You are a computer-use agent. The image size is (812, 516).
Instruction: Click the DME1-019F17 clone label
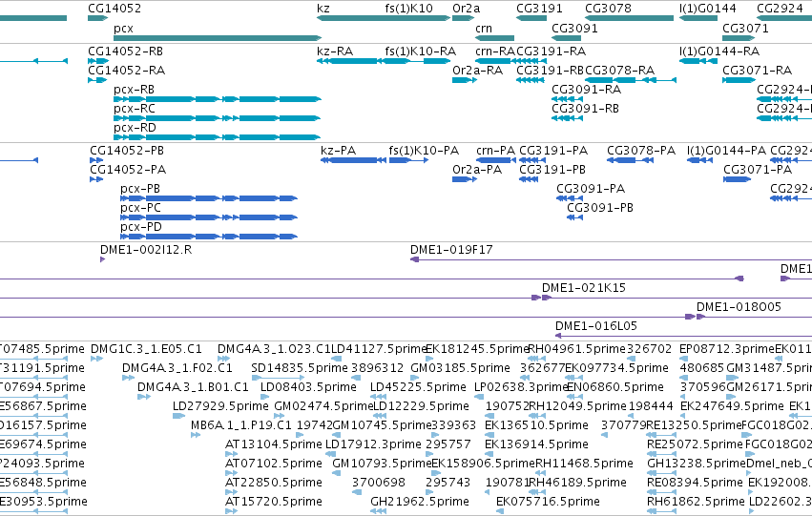pyautogui.click(x=451, y=250)
